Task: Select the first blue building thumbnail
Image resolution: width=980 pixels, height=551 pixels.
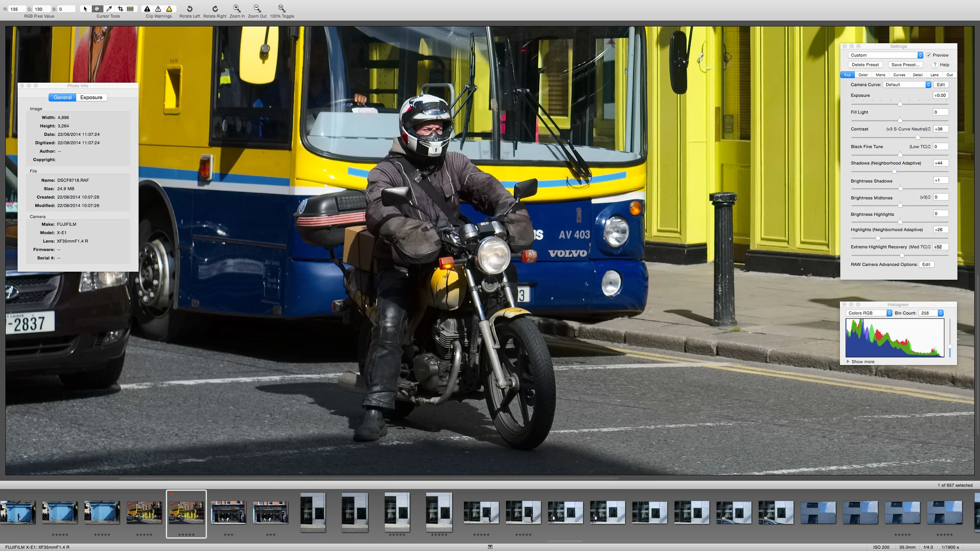Action: point(18,512)
